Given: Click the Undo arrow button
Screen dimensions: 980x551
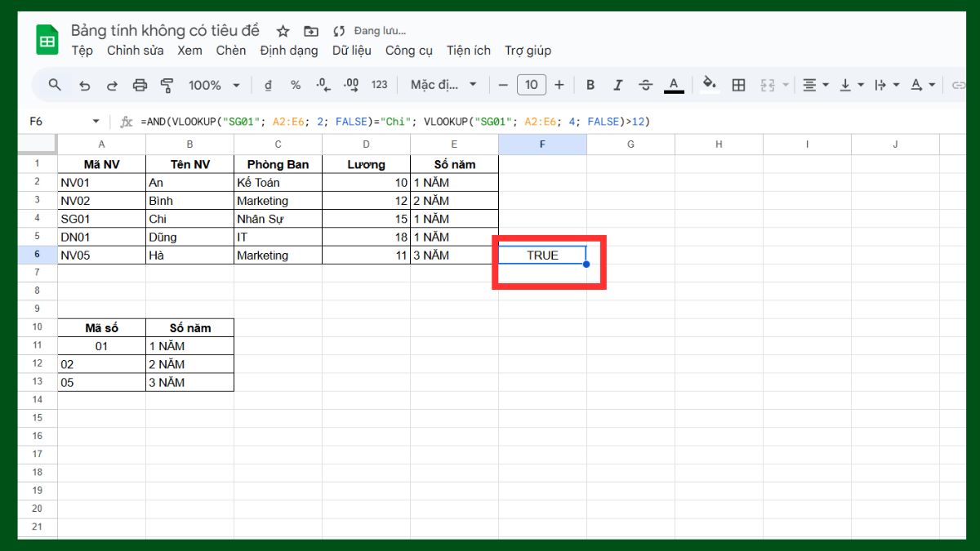Looking at the screenshot, I should (x=85, y=84).
